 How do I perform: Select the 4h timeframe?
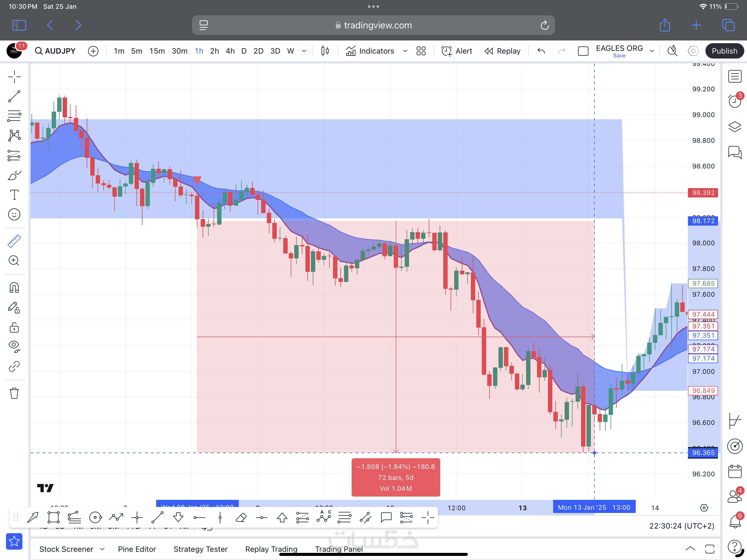230,51
